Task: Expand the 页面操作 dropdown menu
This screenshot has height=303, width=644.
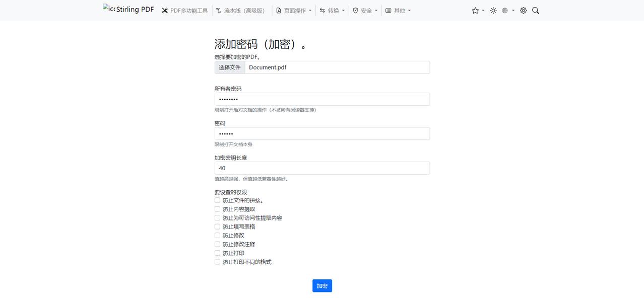Action: click(x=294, y=11)
